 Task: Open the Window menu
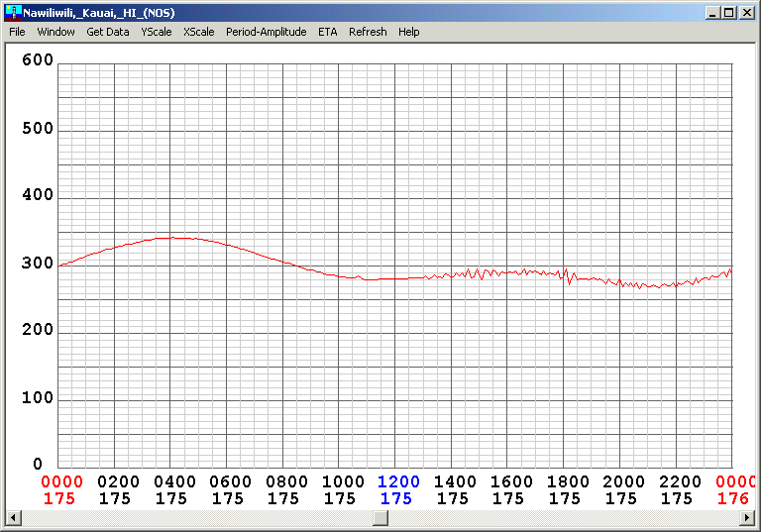(55, 32)
